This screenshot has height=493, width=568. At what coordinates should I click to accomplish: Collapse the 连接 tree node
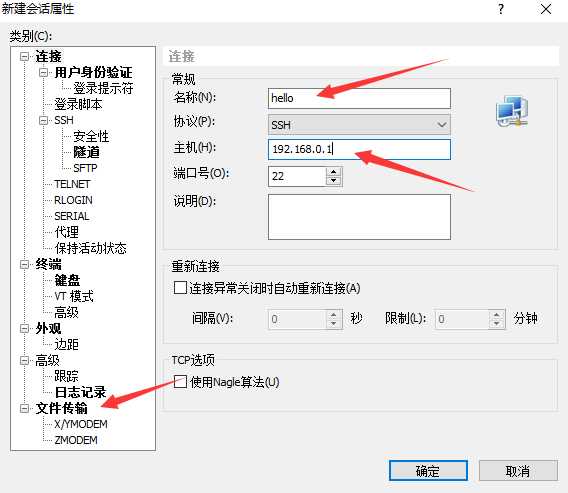point(24,56)
